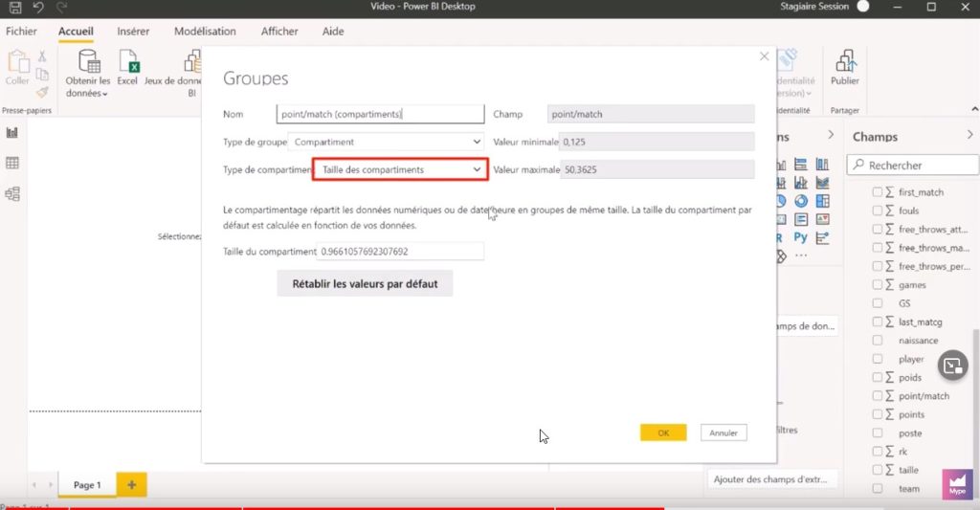The height and width of the screenshot is (510, 980).
Task: Switch to Data table view in sidebar
Action: (11, 163)
